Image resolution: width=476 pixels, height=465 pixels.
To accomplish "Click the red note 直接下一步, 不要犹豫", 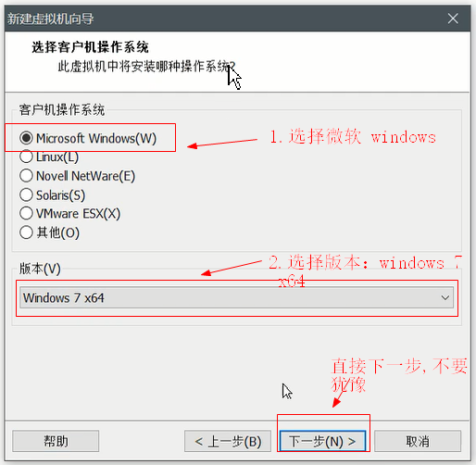I will 399,375.
